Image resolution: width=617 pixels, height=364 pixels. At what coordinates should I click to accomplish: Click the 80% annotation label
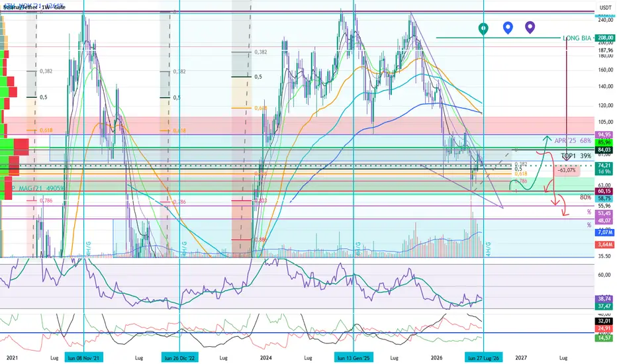tap(585, 197)
